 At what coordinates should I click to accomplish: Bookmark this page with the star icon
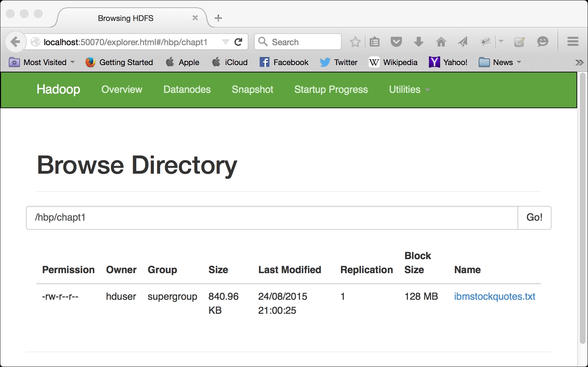(355, 42)
